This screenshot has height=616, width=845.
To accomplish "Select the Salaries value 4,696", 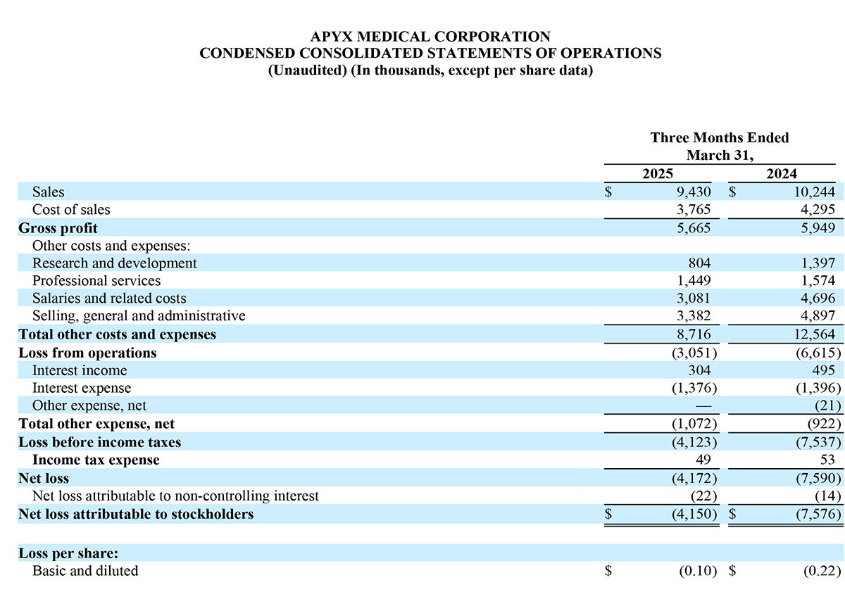I will tap(817, 298).
